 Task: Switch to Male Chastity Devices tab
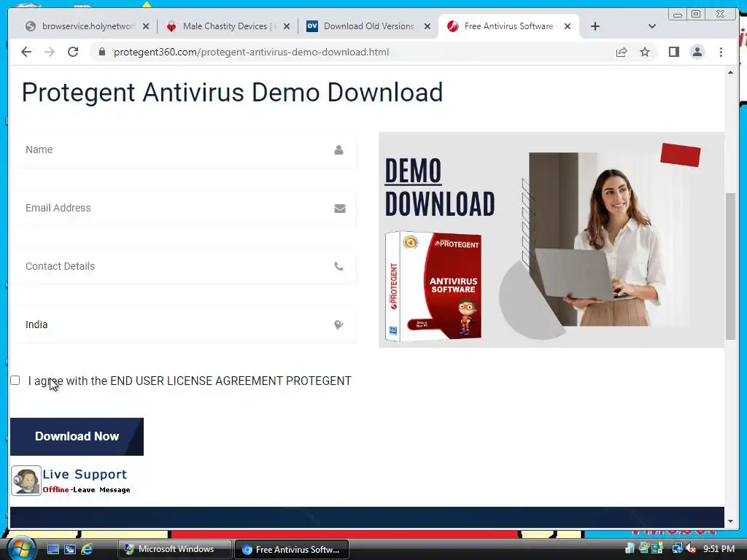pos(225,26)
